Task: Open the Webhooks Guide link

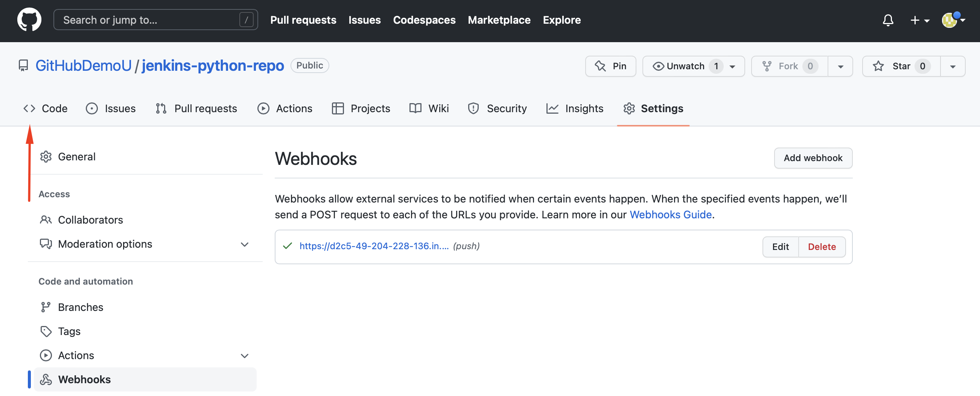Action: tap(670, 215)
